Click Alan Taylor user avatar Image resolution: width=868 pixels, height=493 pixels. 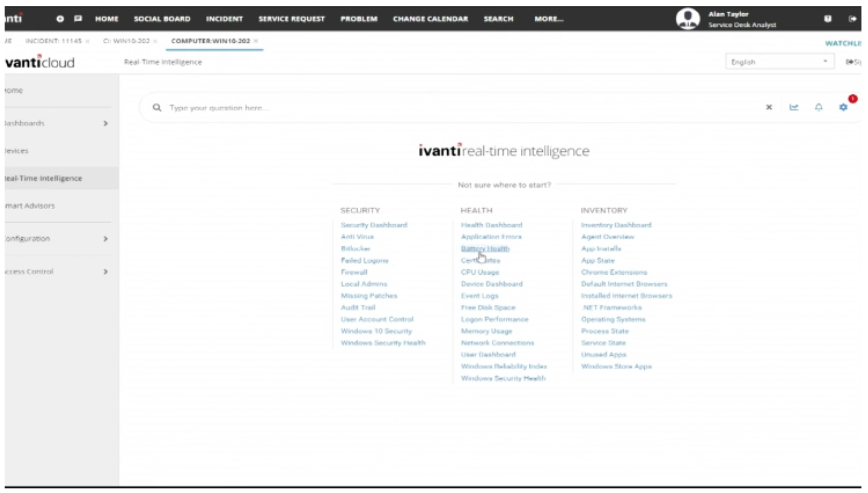(x=688, y=19)
